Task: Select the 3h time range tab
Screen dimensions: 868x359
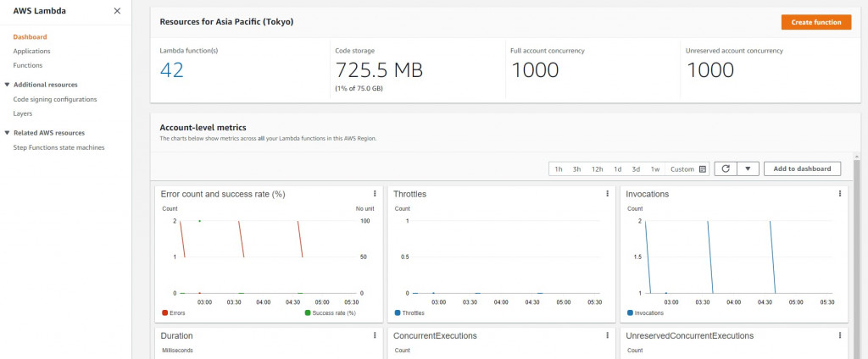Action: 576,169
